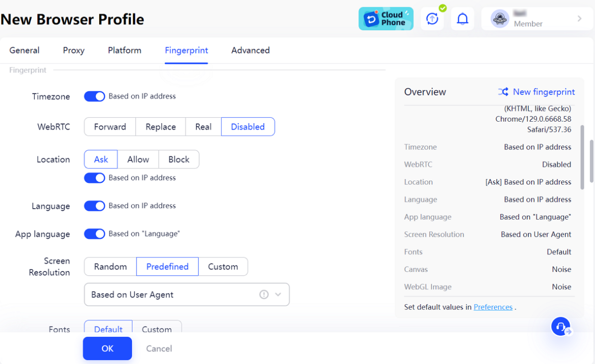Click Chrome/129.0.6668.58 in Overview
The width and height of the screenshot is (595, 364).
point(533,119)
